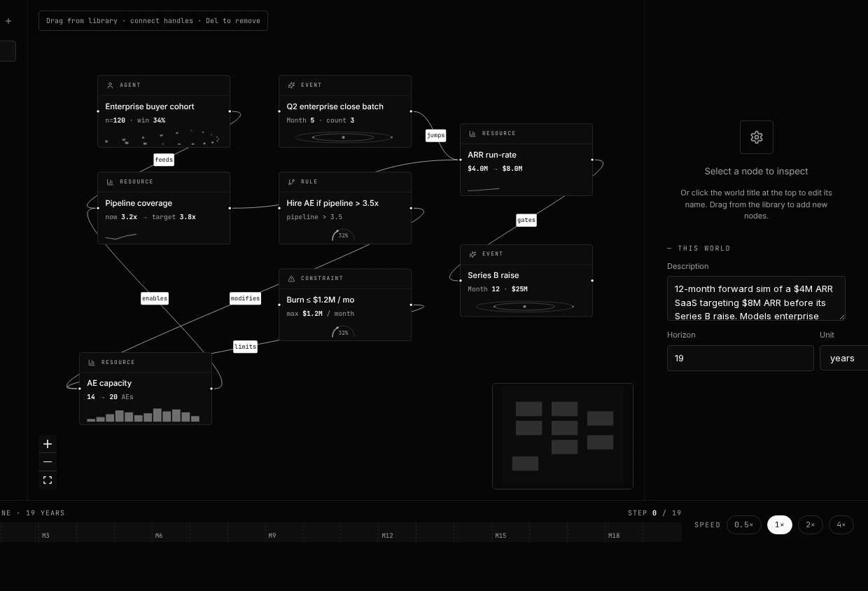Click the 'Select a node to inspect' heading
Image resolution: width=868 pixels, height=591 pixels.
(x=756, y=171)
